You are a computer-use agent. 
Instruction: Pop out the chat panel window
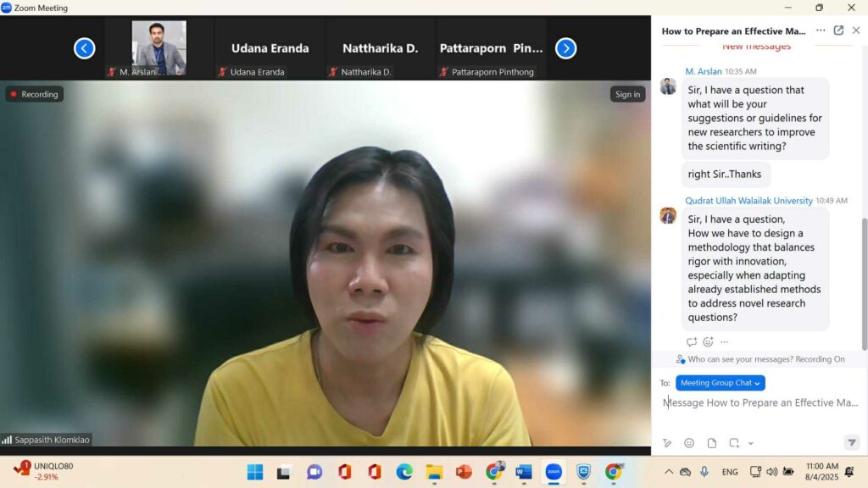pos(838,30)
